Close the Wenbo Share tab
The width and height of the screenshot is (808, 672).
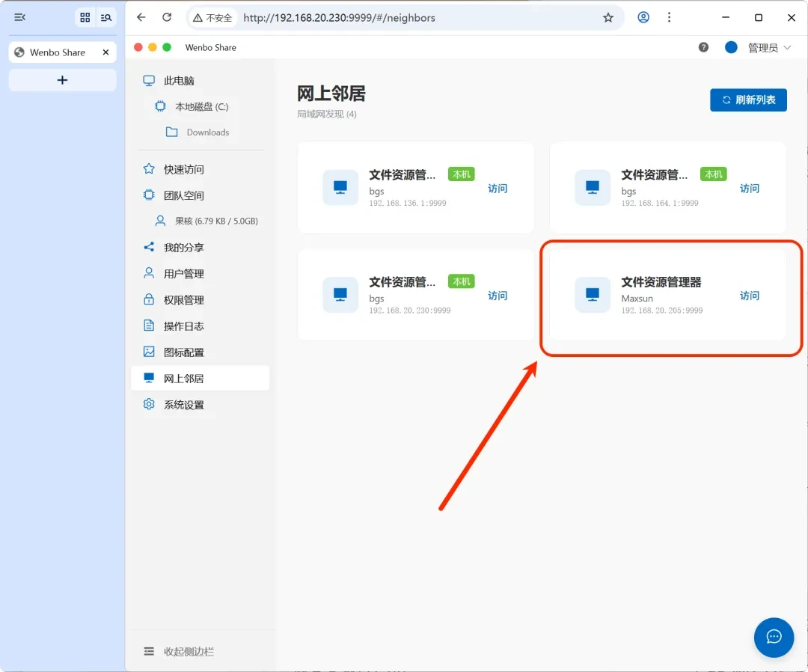[x=105, y=52]
